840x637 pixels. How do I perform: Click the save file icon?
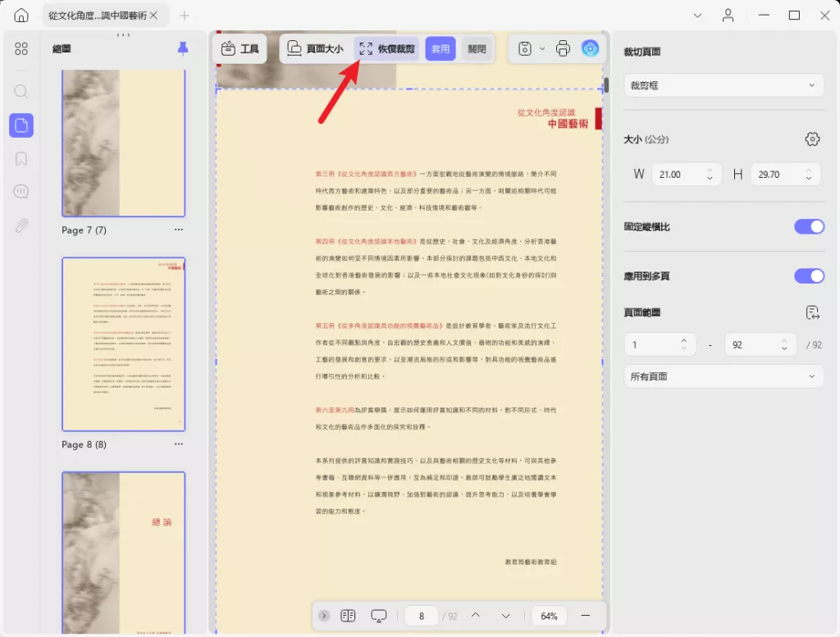[525, 48]
